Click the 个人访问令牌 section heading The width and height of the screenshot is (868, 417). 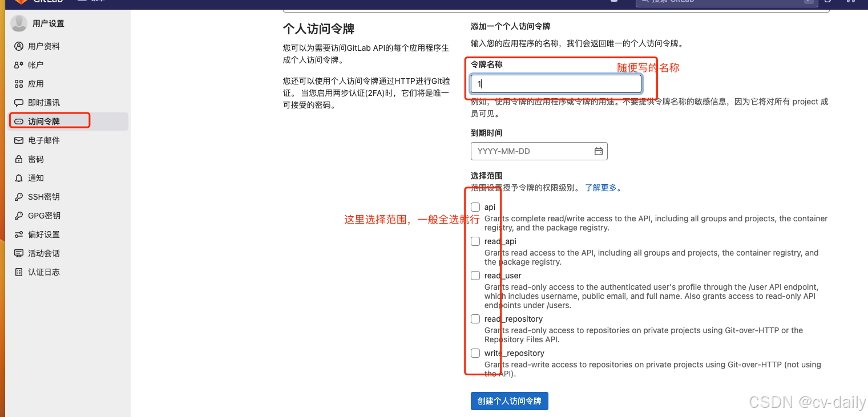pyautogui.click(x=319, y=29)
